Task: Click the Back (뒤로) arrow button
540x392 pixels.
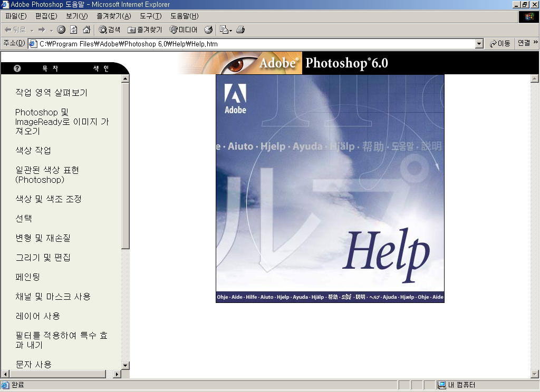Action: (15, 30)
